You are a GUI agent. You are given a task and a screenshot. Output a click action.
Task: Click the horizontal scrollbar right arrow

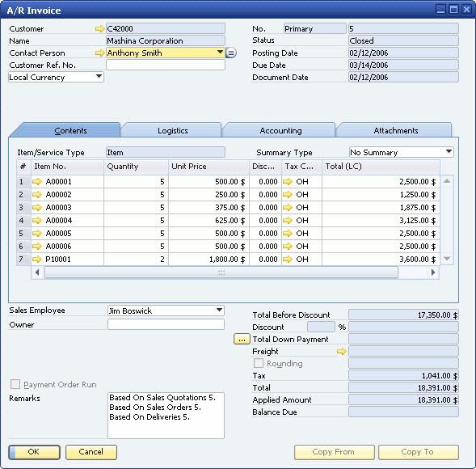[x=433, y=273]
